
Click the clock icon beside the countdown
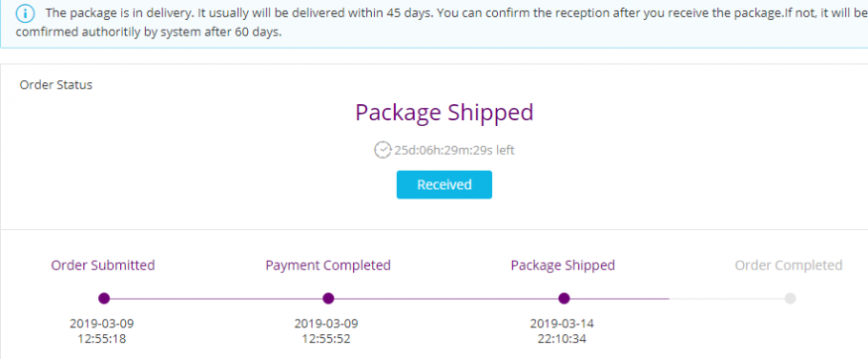(x=383, y=150)
